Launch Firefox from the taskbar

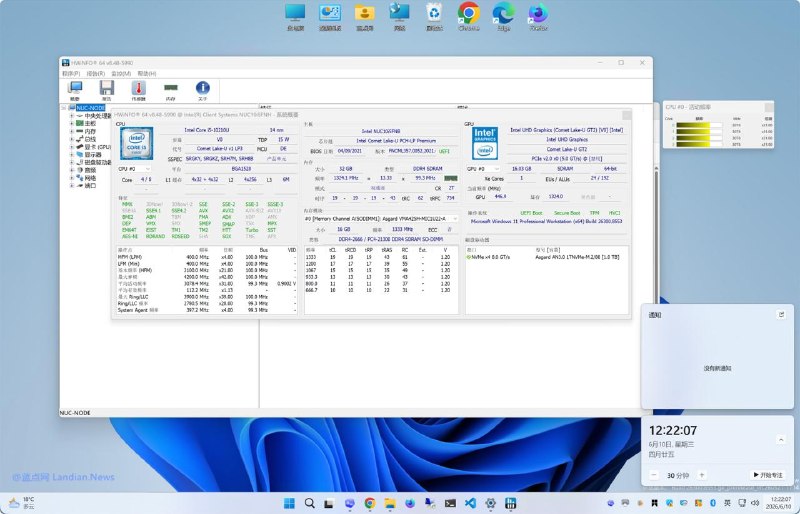click(410, 503)
